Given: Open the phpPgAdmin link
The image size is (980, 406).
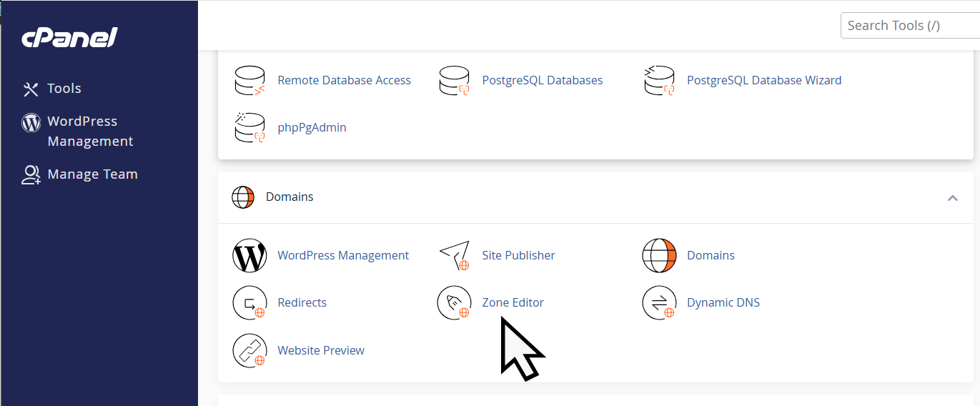Looking at the screenshot, I should [x=312, y=127].
